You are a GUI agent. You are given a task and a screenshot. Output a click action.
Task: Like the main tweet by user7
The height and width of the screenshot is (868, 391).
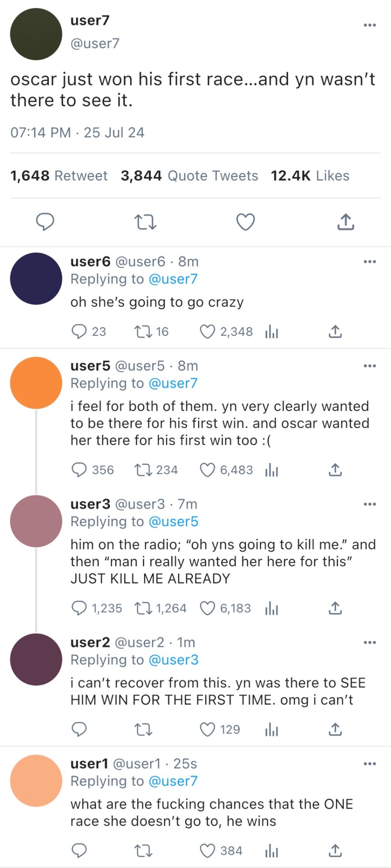pyautogui.click(x=245, y=222)
